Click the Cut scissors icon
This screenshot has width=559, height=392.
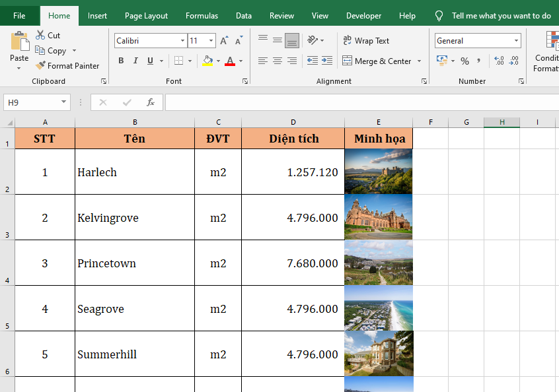coord(41,36)
